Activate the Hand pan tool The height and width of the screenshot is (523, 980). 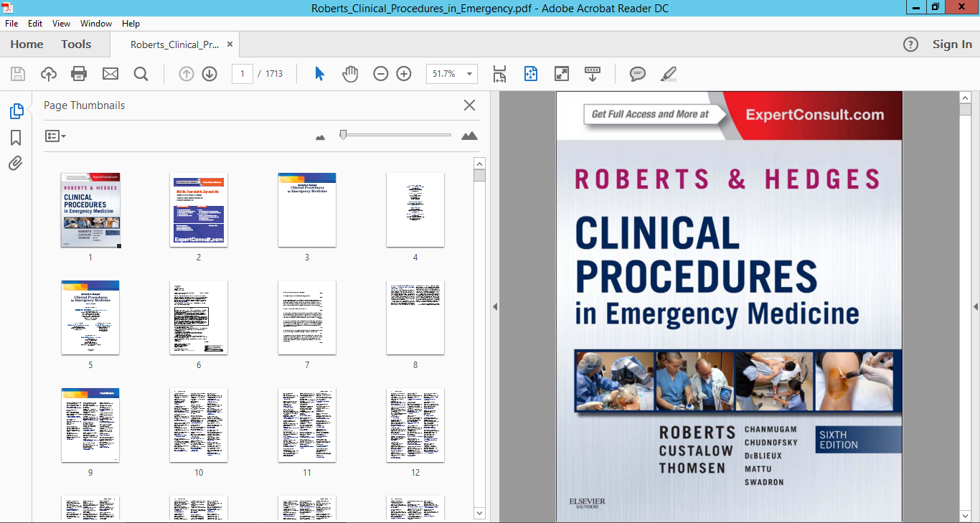click(x=349, y=74)
